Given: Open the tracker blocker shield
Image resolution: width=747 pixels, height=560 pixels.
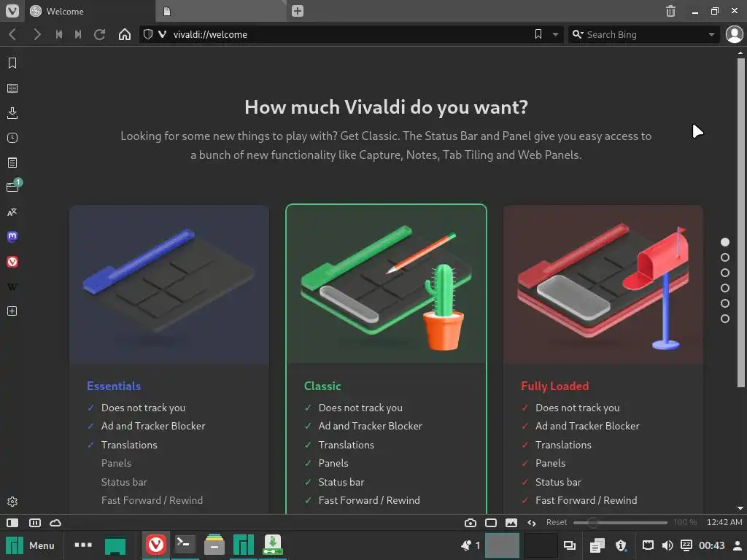Looking at the screenshot, I should 148,34.
